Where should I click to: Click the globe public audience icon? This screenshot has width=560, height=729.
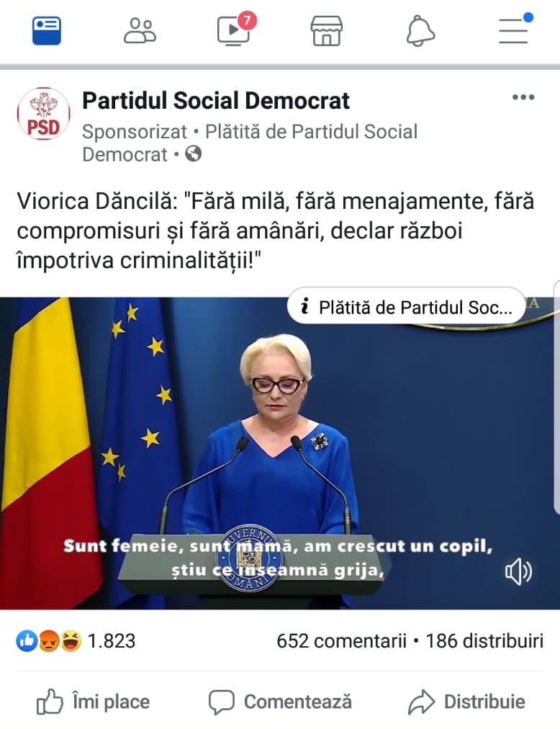coord(194,153)
